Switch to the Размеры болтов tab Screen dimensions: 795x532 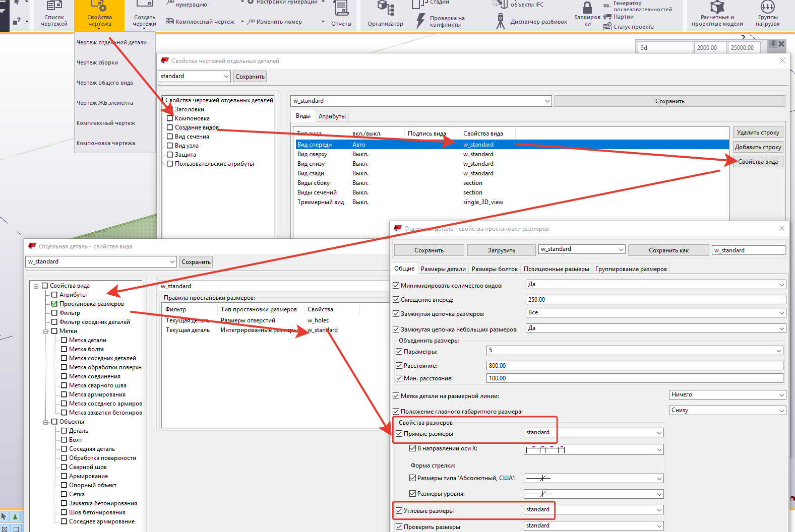[x=494, y=269]
